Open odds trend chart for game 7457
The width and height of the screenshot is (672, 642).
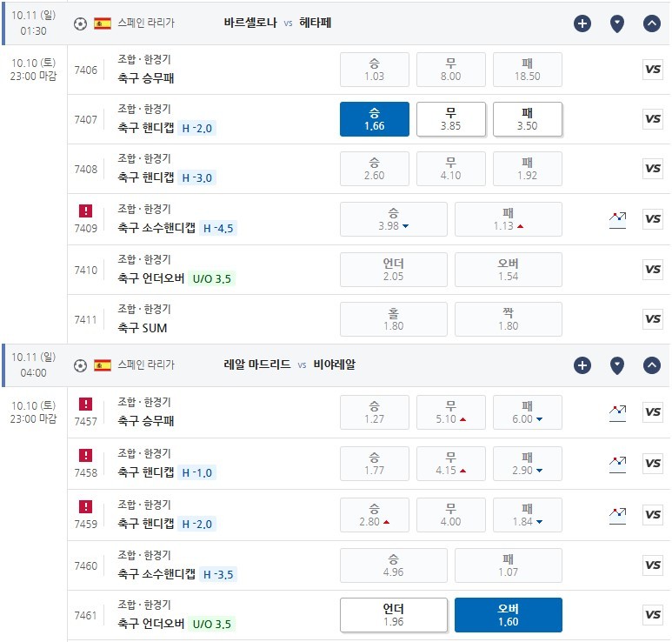[617, 412]
